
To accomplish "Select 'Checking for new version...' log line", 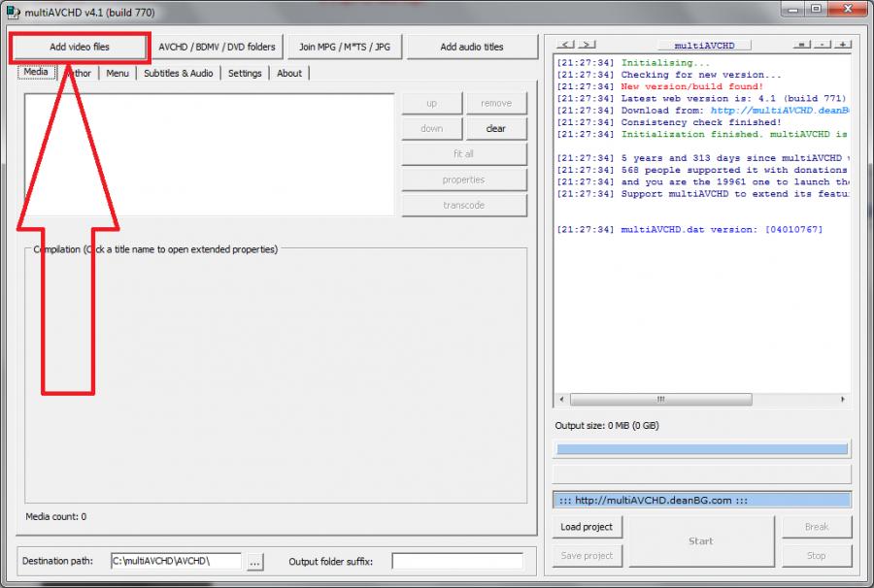I will click(669, 75).
